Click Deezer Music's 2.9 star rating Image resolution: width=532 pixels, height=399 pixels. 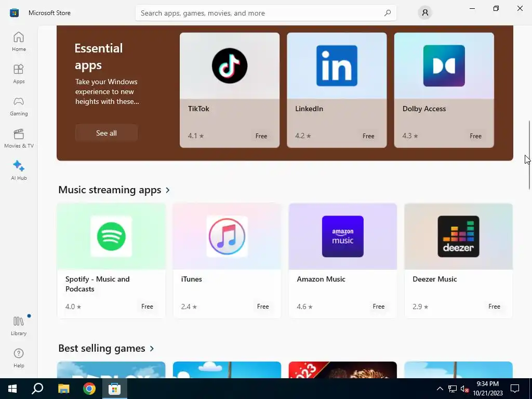click(x=420, y=307)
